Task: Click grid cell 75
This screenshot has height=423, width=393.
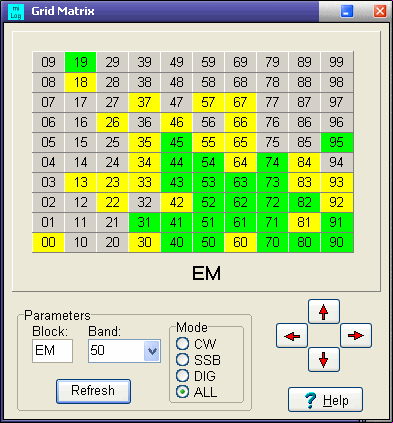Action: (272, 142)
